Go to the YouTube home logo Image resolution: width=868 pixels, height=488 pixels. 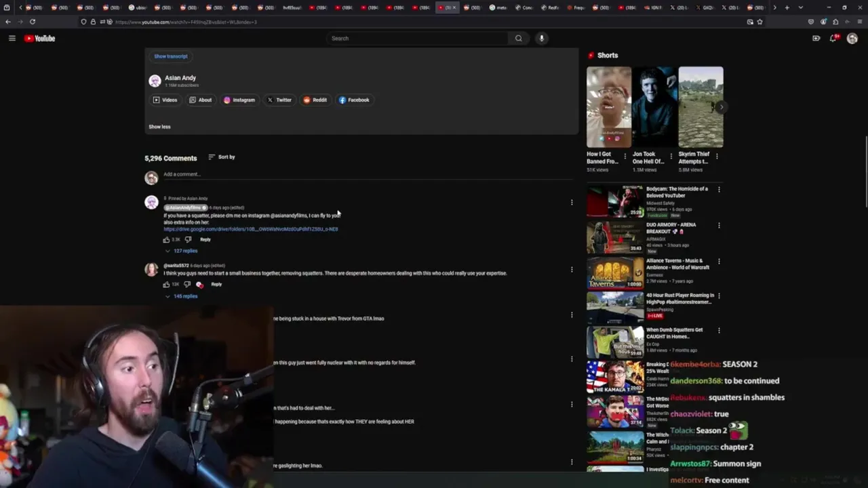click(x=39, y=38)
